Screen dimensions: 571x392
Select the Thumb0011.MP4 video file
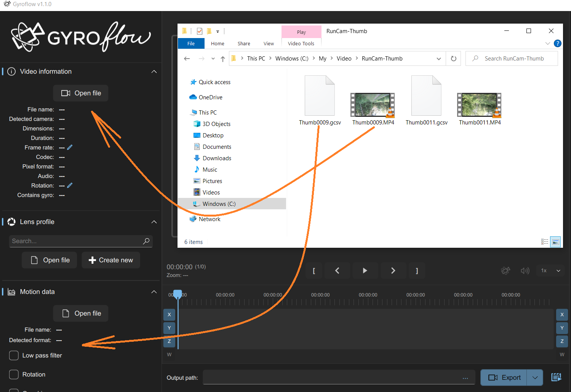click(480, 109)
